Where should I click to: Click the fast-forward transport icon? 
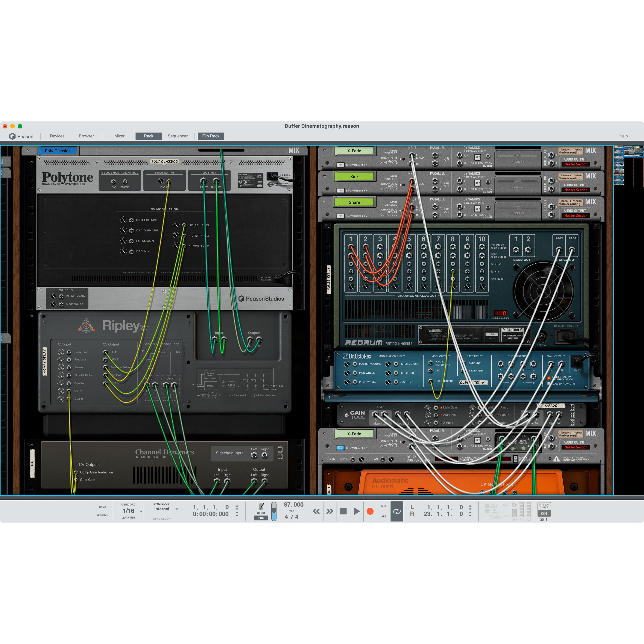(x=330, y=511)
